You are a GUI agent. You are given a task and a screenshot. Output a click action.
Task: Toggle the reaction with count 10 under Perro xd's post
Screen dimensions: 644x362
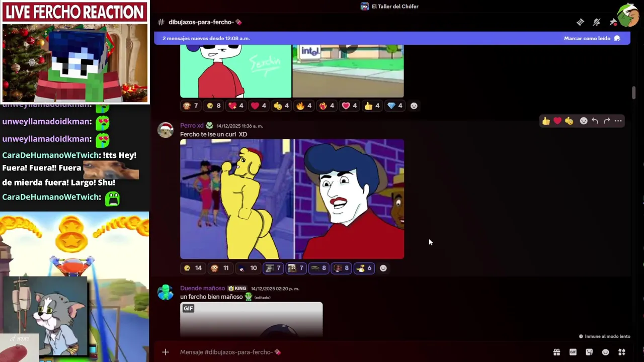point(248,268)
